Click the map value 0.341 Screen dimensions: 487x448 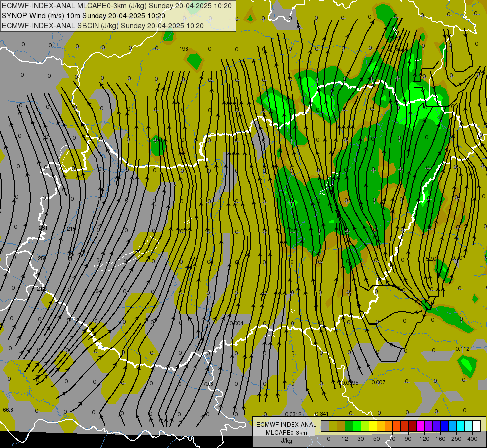321,414
